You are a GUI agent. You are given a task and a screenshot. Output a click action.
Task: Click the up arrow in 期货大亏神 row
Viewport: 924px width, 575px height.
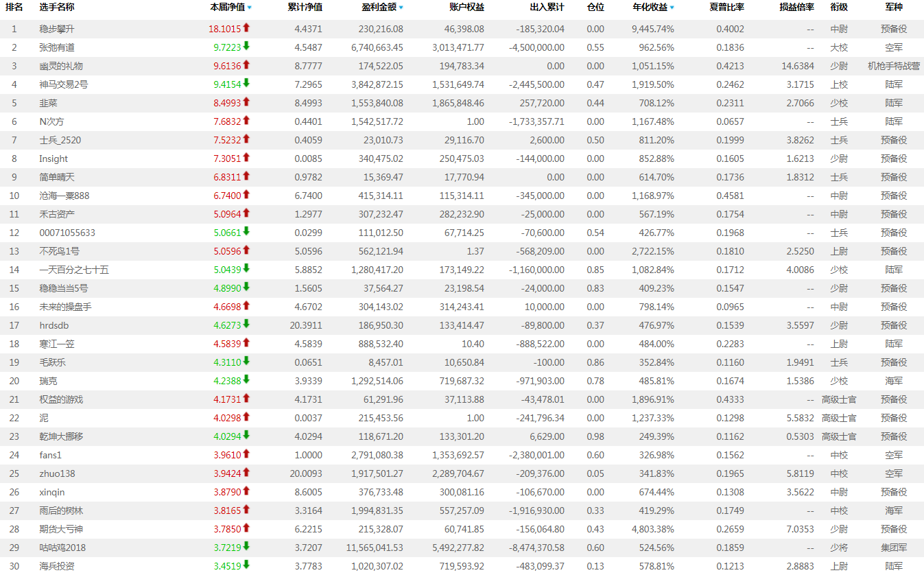[x=246, y=528]
